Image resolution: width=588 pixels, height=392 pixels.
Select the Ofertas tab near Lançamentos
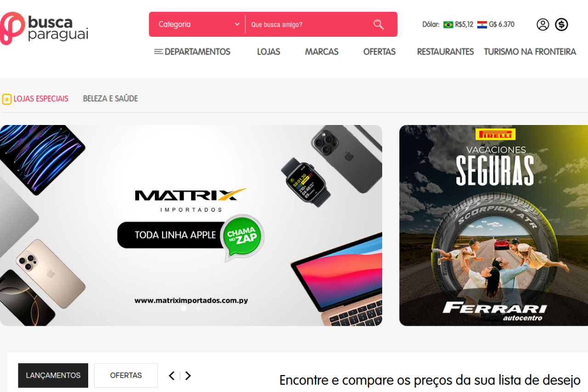pos(126,375)
